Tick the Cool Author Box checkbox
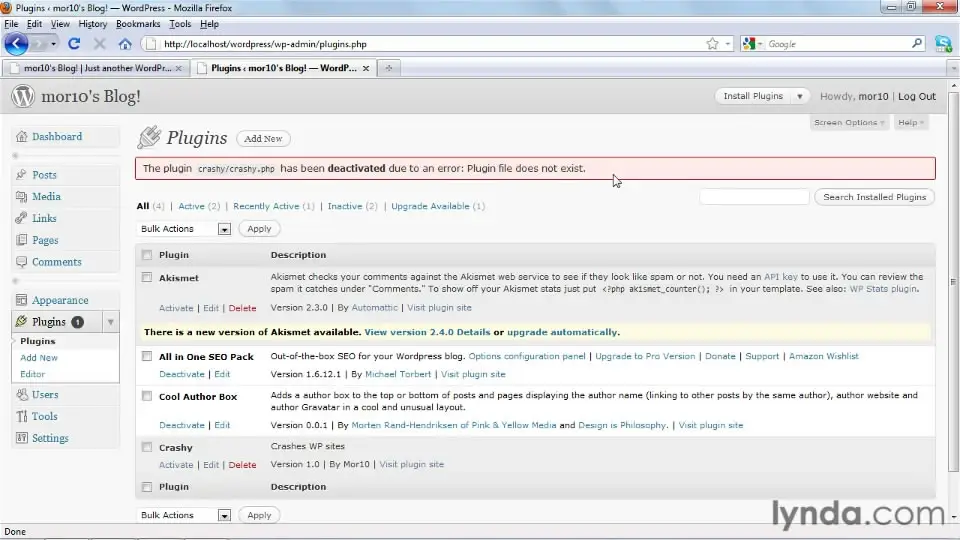960x540 pixels. coord(147,396)
